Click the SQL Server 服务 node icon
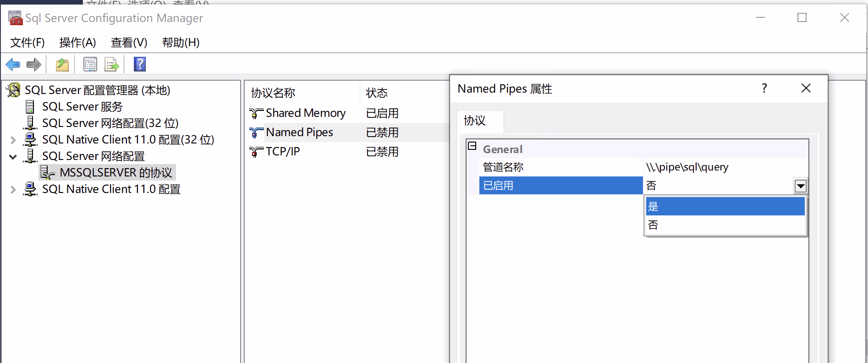868x363 pixels. point(30,107)
